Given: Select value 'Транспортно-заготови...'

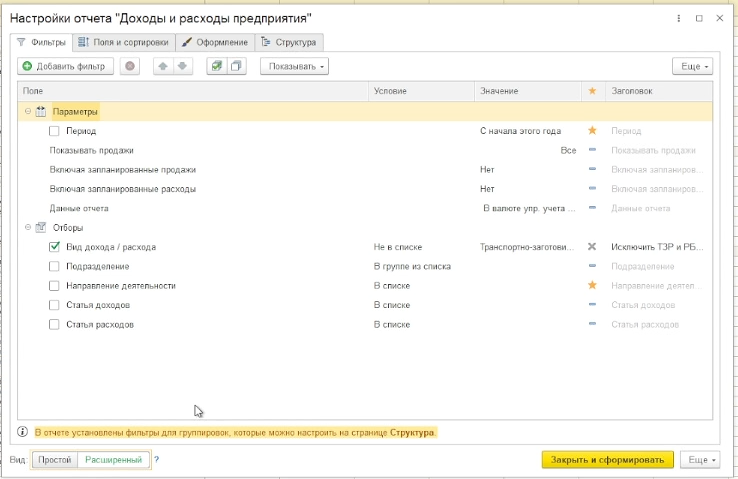Looking at the screenshot, I should [x=527, y=247].
